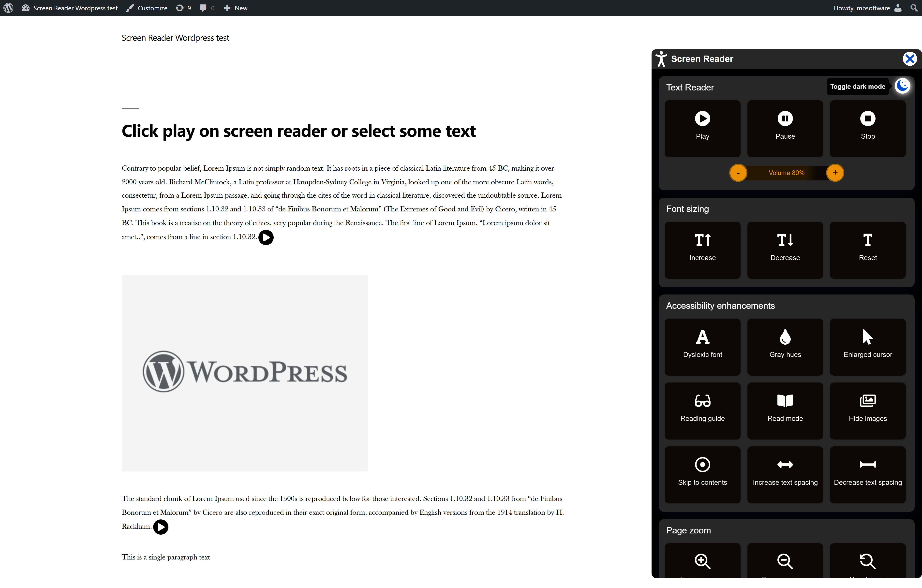Open the New menu in the admin bar

(x=236, y=8)
